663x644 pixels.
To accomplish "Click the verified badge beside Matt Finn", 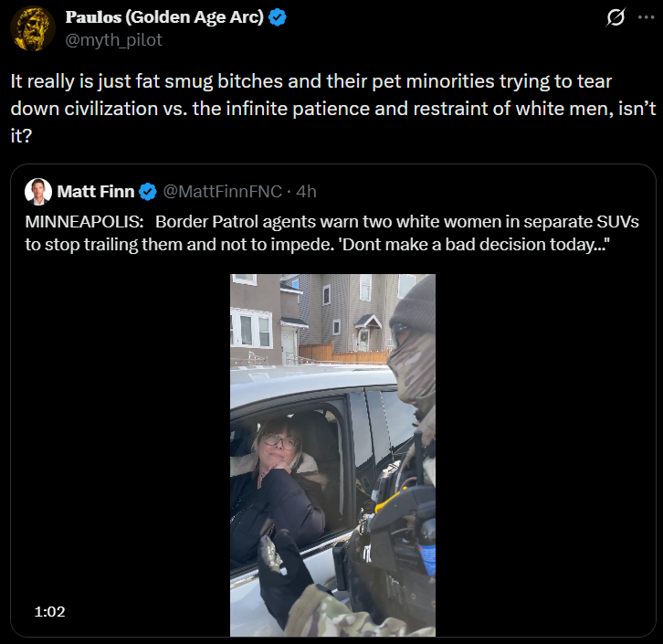I will [x=148, y=191].
